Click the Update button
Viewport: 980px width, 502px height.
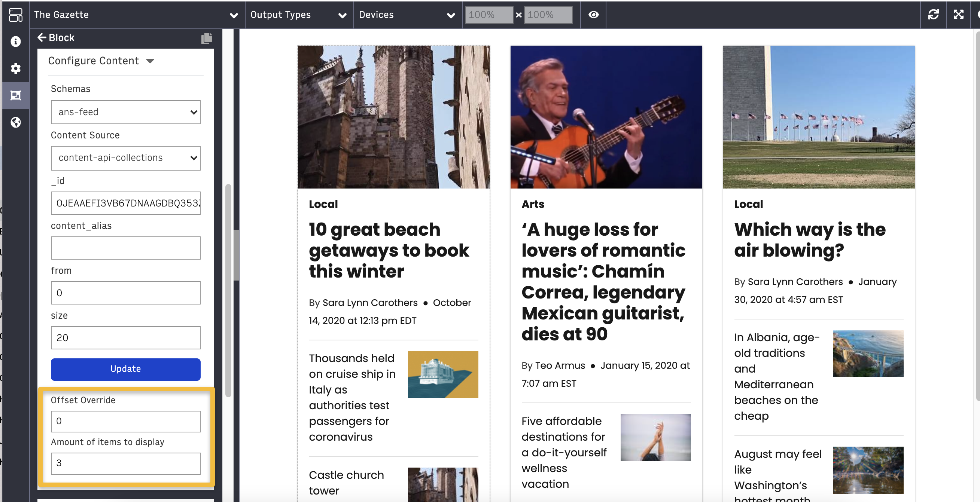(x=125, y=369)
